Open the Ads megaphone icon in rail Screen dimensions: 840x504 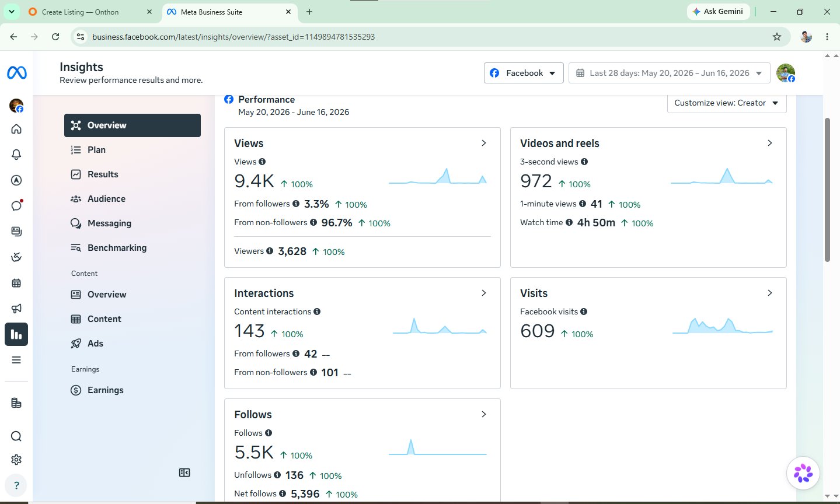(16, 309)
